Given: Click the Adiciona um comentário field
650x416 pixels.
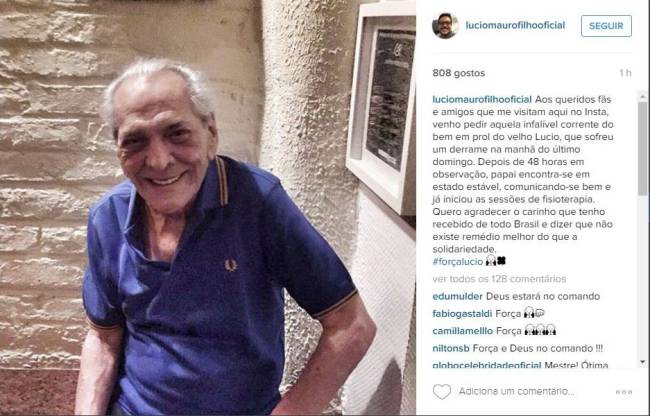Looking at the screenshot, I should click(517, 392).
